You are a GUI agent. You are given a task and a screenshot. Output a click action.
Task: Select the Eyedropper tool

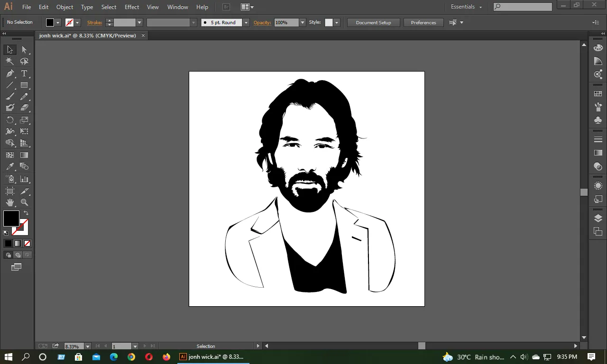pos(10,166)
